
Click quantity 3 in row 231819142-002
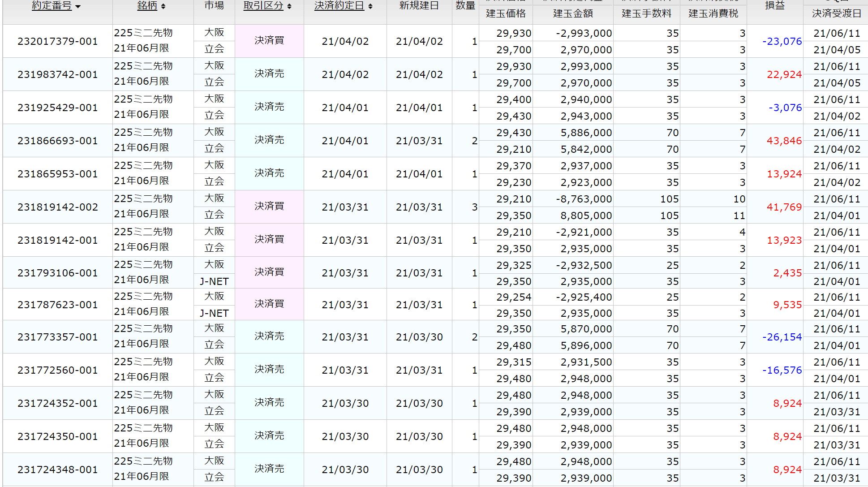click(474, 207)
